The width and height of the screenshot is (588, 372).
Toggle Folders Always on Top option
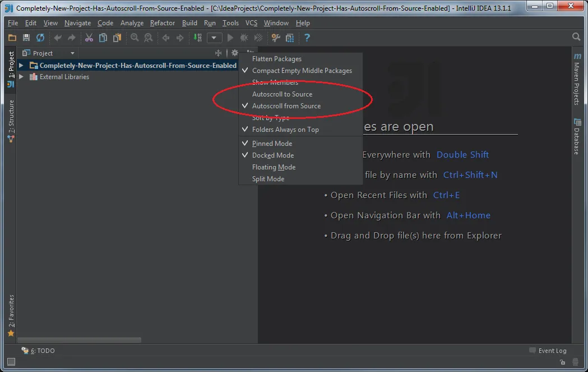click(300, 130)
